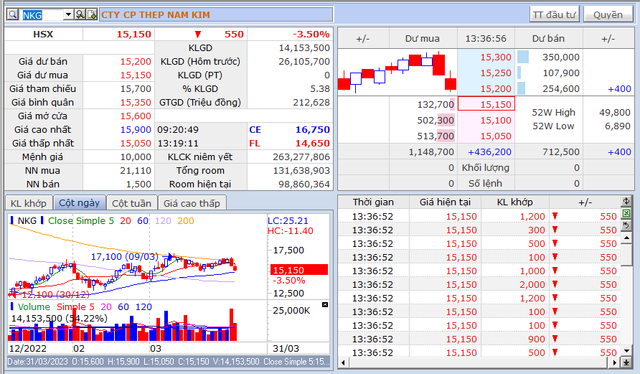Click the green Excel export icon
The image size is (640, 374).
pos(626,213)
